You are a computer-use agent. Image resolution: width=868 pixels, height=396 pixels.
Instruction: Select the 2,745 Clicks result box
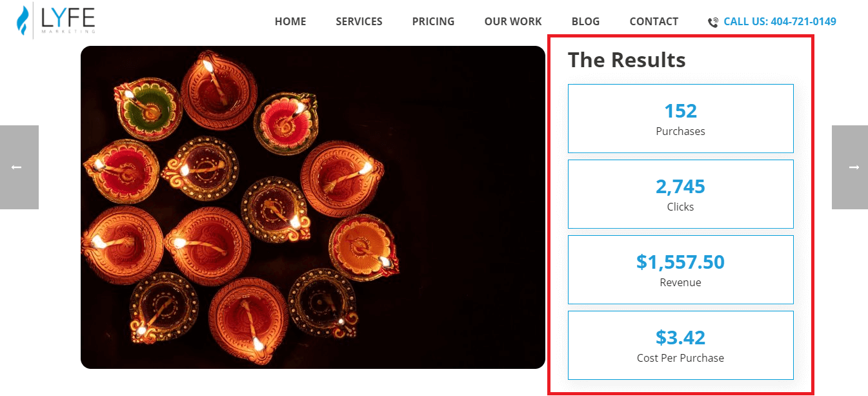click(681, 194)
